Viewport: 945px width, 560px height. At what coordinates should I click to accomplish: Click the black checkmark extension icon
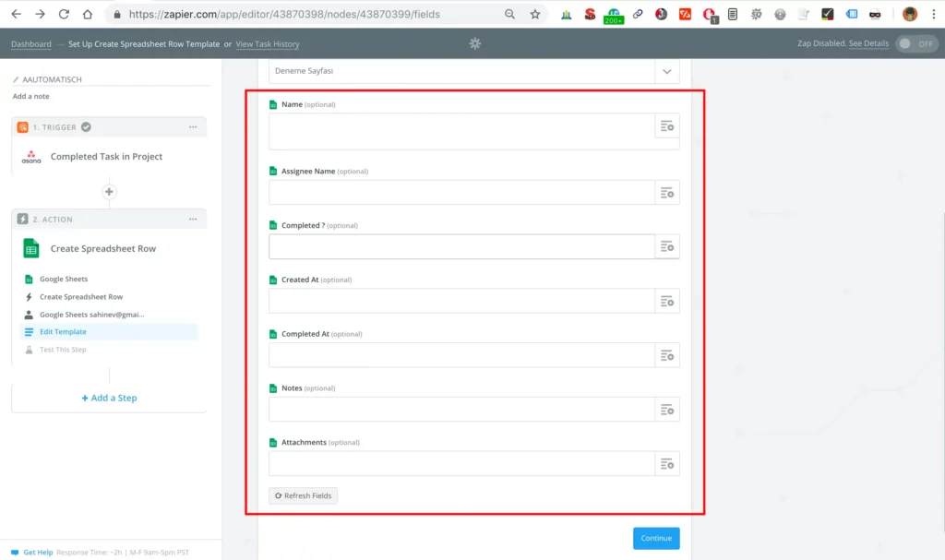pyautogui.click(x=828, y=14)
